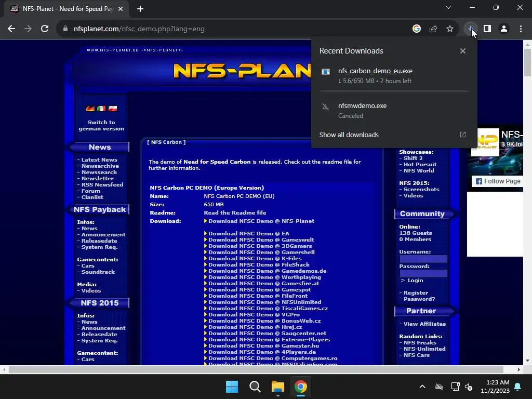This screenshot has height=399, width=532.
Task: Open Soundtrack under NFS Payback
Action: pos(98,272)
